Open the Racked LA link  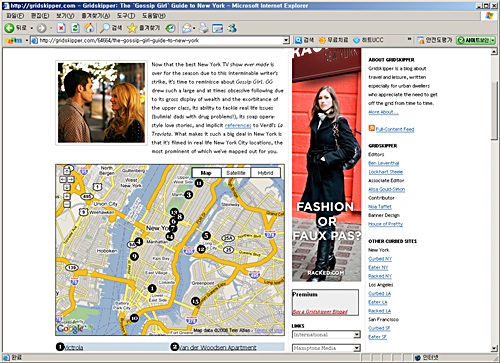point(380,311)
